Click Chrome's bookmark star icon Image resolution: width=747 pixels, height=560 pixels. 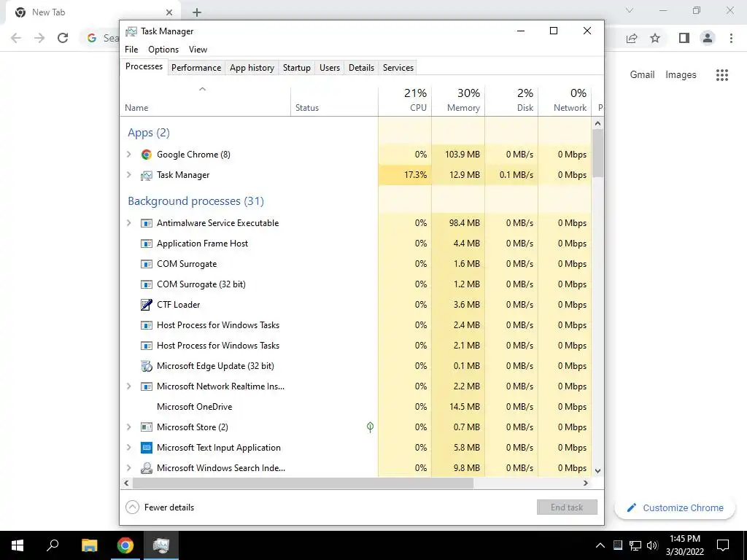[655, 38]
